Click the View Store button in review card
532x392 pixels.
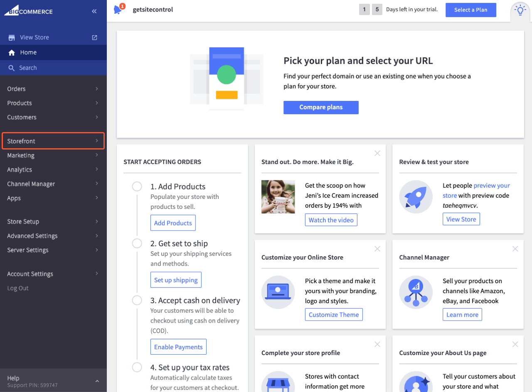pyautogui.click(x=461, y=219)
